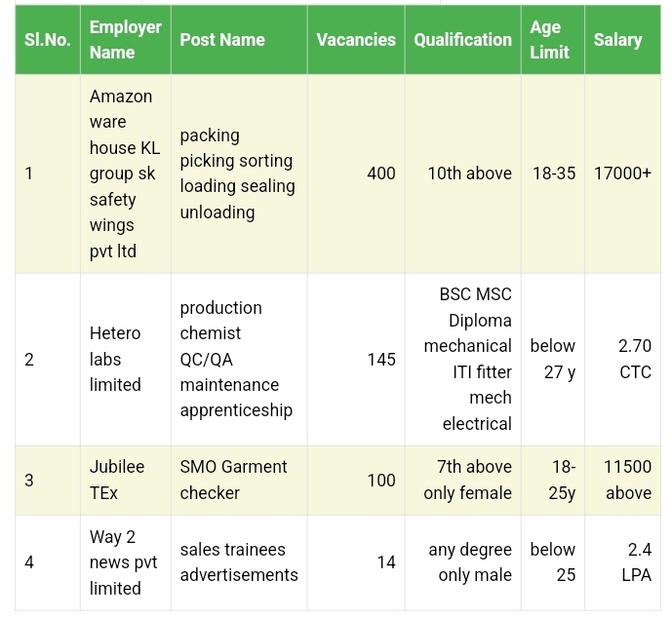Screen dimensions: 672x618
Task: Click the 100 vacancies cell
Action: (356, 481)
